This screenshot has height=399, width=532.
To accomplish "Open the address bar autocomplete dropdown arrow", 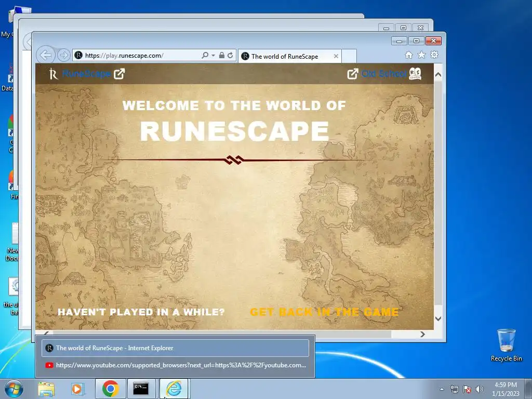I will 213,55.
